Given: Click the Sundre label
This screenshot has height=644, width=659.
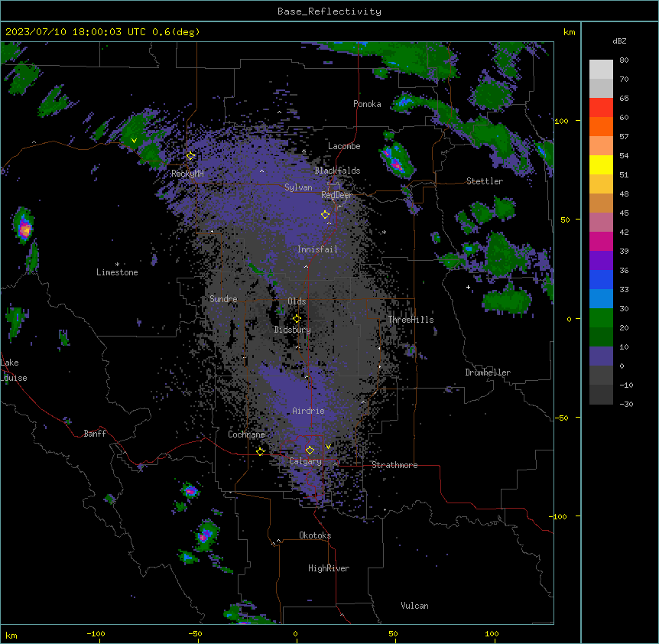Looking at the screenshot, I should [223, 299].
